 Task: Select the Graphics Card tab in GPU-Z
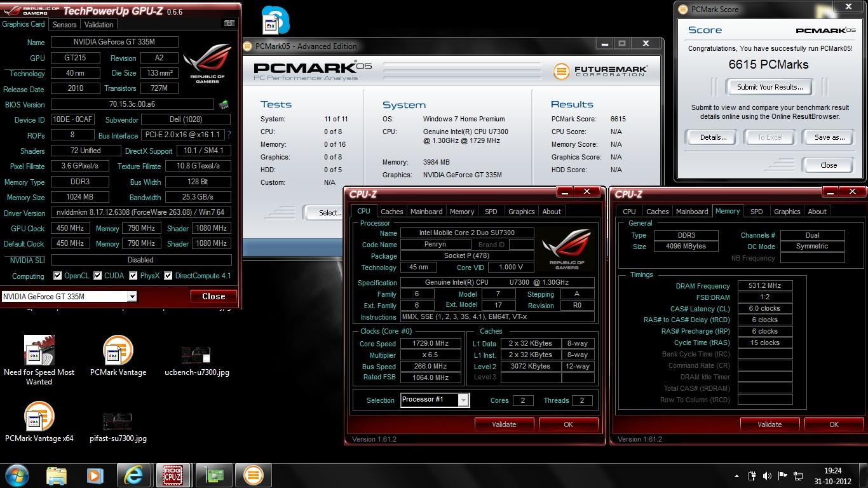point(24,24)
